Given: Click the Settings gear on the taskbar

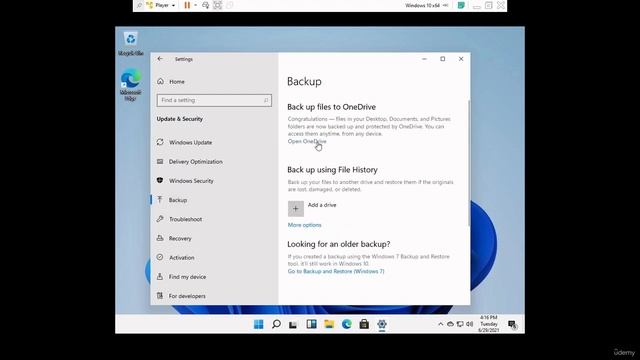Looking at the screenshot, I should [382, 324].
